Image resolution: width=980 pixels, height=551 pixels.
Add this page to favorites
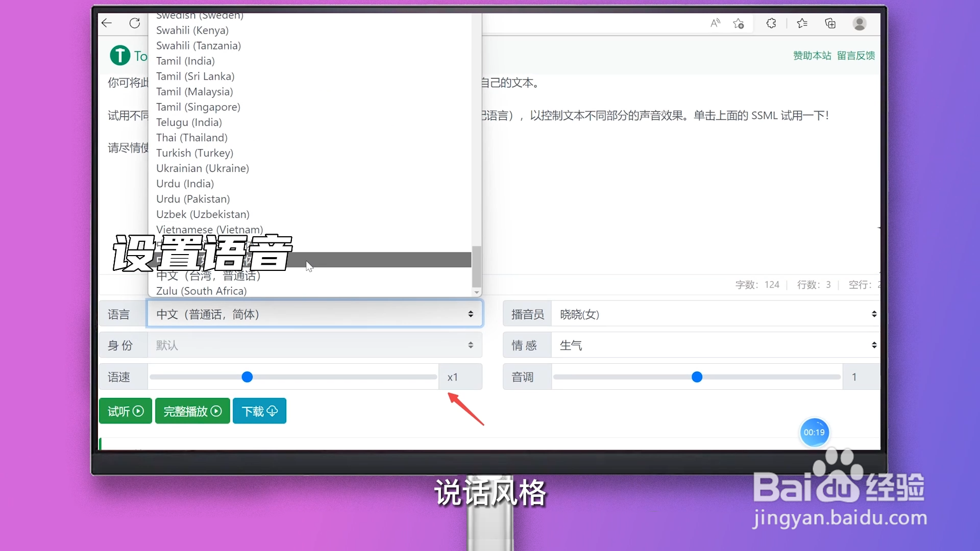[x=739, y=23]
